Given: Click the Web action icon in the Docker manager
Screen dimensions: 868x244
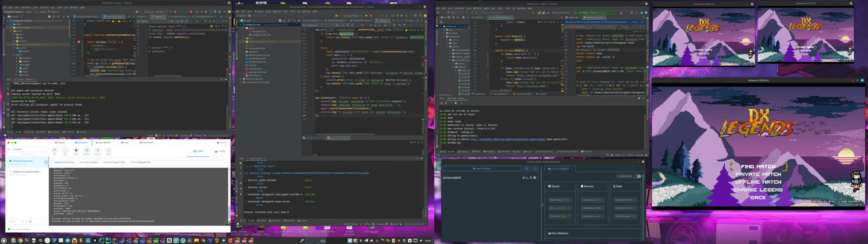Looking at the screenshot, I should point(54,150).
